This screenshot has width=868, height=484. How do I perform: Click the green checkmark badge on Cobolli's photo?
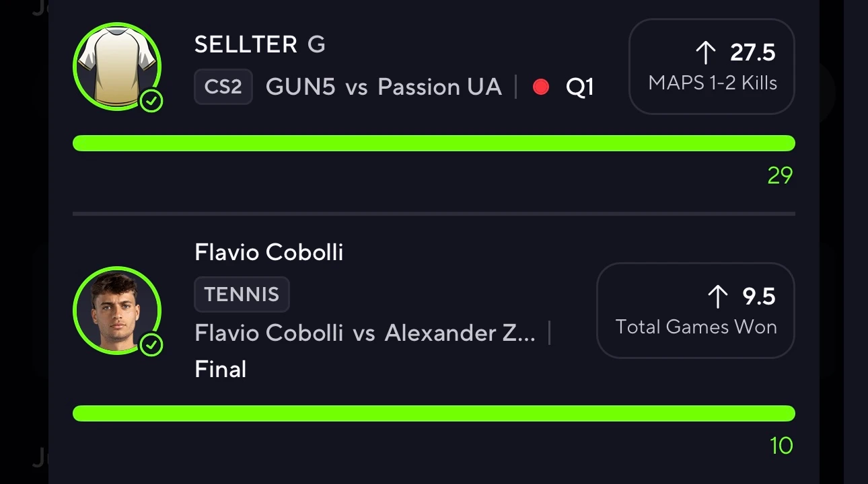pyautogui.click(x=151, y=346)
